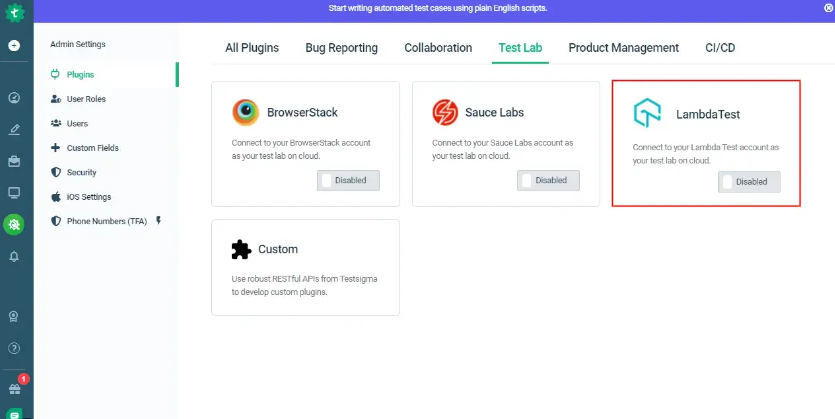Image resolution: width=835 pixels, height=419 pixels.
Task: Click the LambdaTest card title
Action: [708, 114]
